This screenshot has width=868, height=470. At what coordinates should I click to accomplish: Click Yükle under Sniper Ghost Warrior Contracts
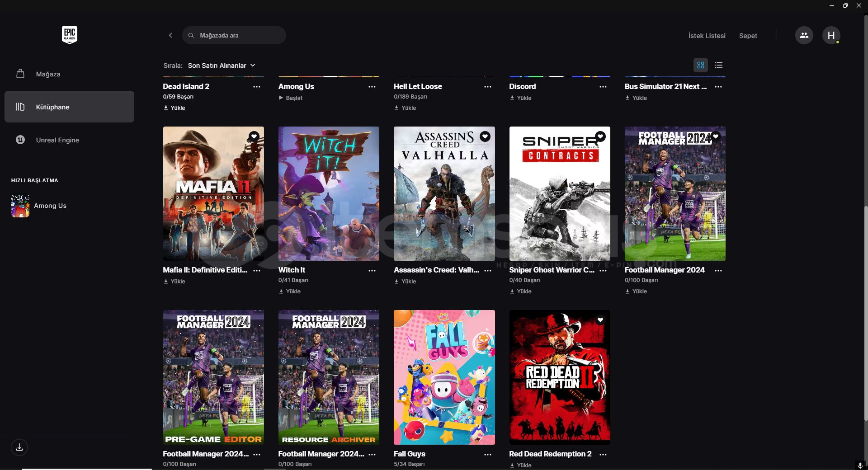coord(520,291)
